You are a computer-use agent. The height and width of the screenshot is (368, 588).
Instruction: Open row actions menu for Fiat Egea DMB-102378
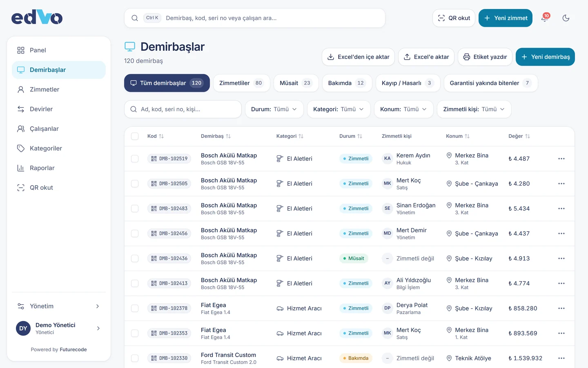(x=561, y=308)
